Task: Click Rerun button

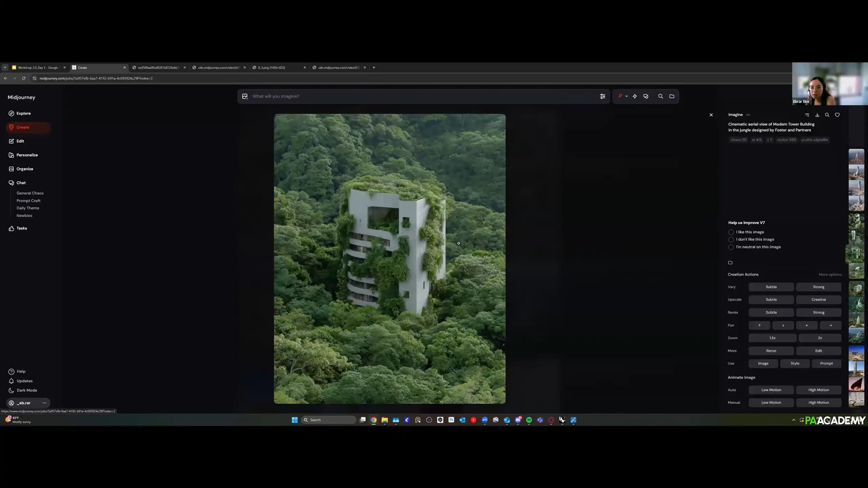Action: point(771,351)
